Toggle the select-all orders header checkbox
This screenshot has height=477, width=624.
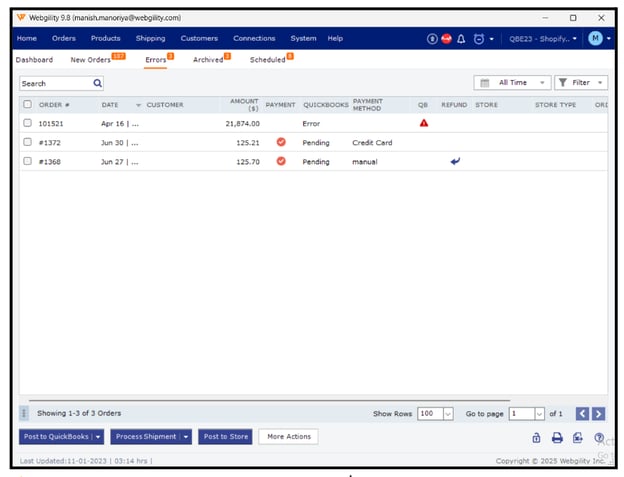pos(27,104)
